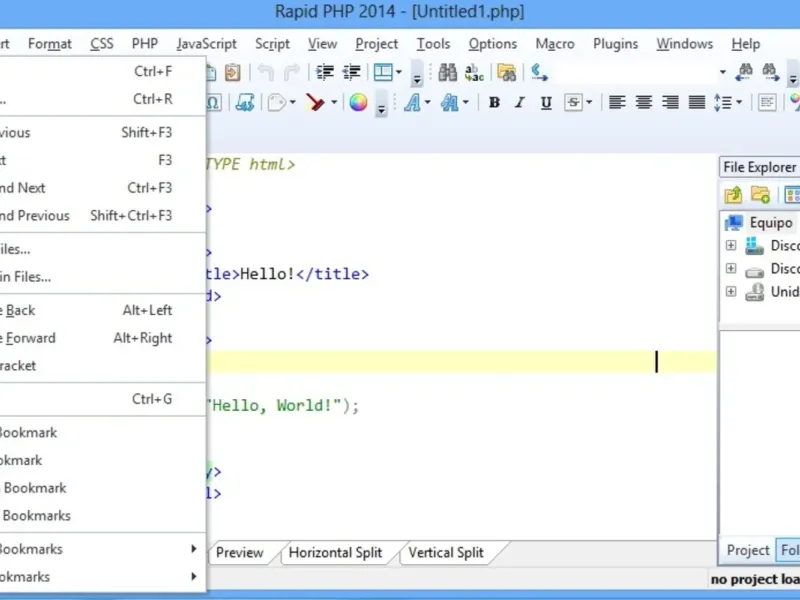The height and width of the screenshot is (600, 800).
Task: Open the Plugins menu
Action: tap(615, 44)
